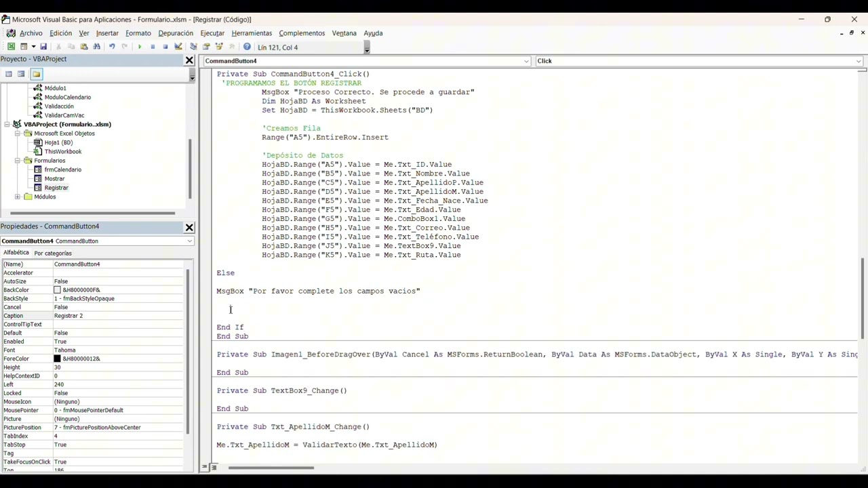Click Procedure View icon below code
This screenshot has width=868, height=488.
tap(205, 468)
